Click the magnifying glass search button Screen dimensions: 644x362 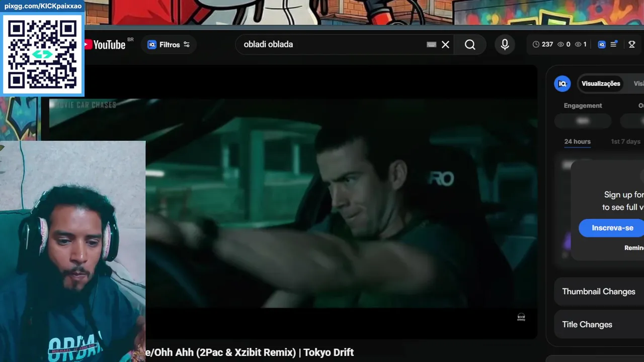pyautogui.click(x=470, y=44)
